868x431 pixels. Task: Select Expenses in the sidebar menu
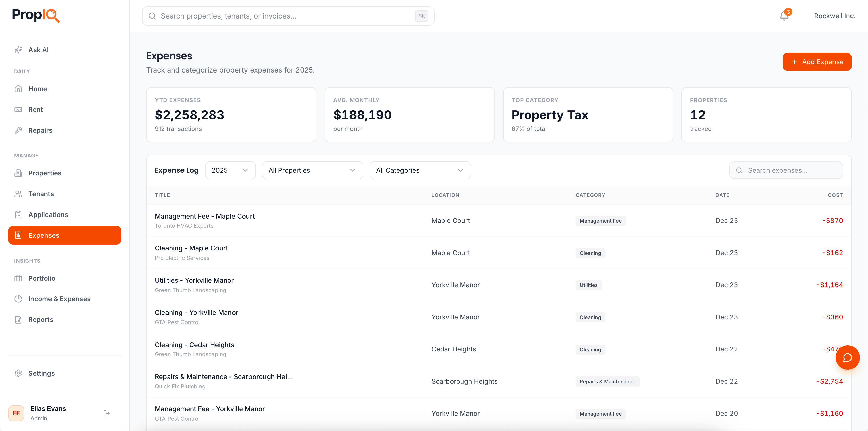pyautogui.click(x=43, y=235)
